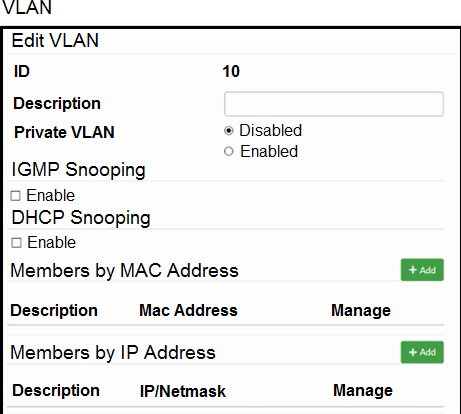This screenshot has width=461, height=414.
Task: Click Description header in MAC members table
Action: click(x=54, y=310)
